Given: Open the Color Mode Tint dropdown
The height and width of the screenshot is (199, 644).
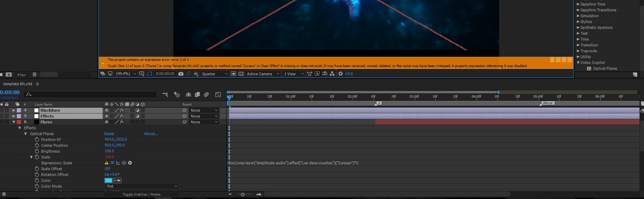Looking at the screenshot, I should tap(142, 186).
